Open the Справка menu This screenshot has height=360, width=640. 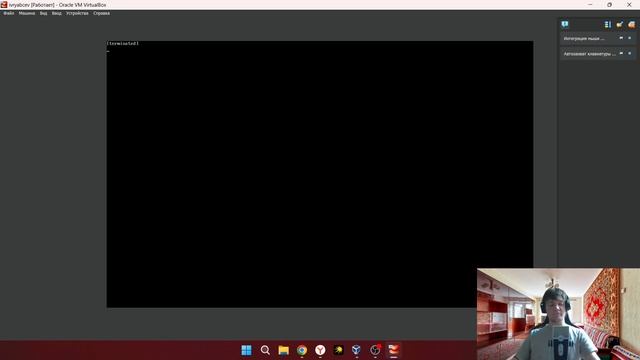click(x=101, y=13)
